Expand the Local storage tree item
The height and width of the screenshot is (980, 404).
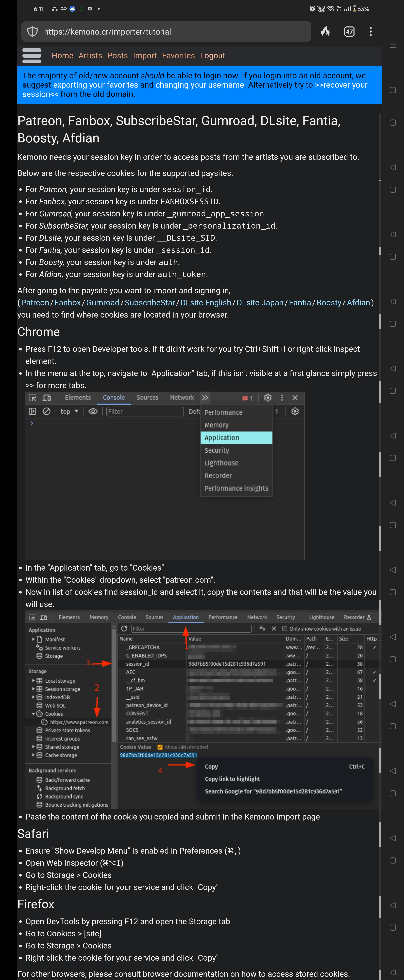[33, 681]
